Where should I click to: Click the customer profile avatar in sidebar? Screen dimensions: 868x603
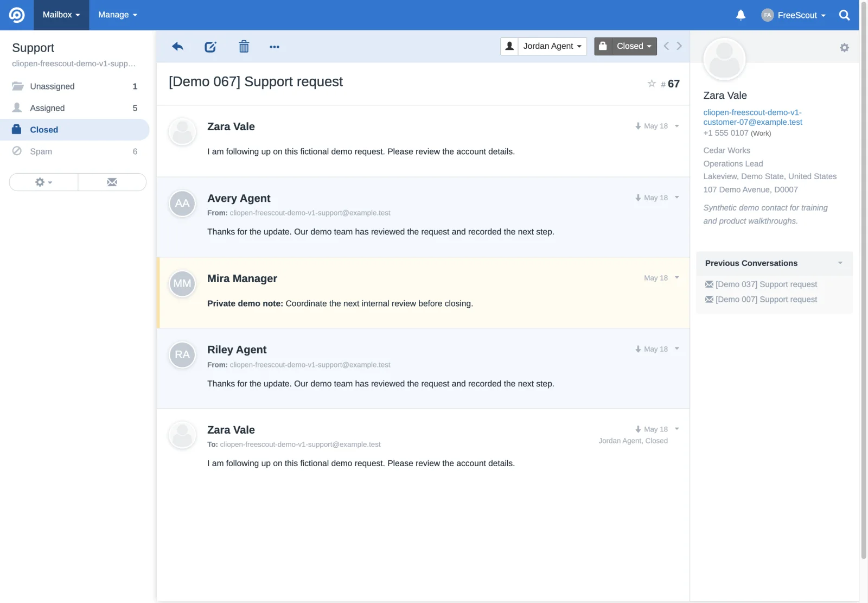coord(724,59)
